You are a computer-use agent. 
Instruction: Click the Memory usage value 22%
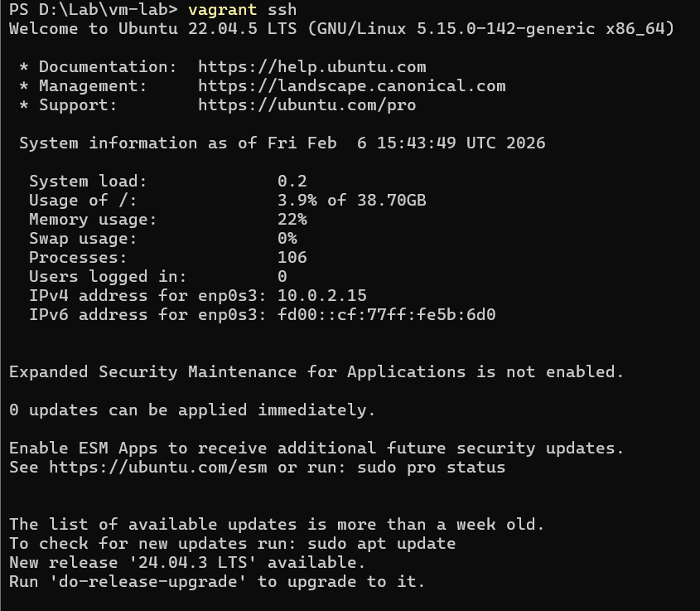(x=292, y=220)
